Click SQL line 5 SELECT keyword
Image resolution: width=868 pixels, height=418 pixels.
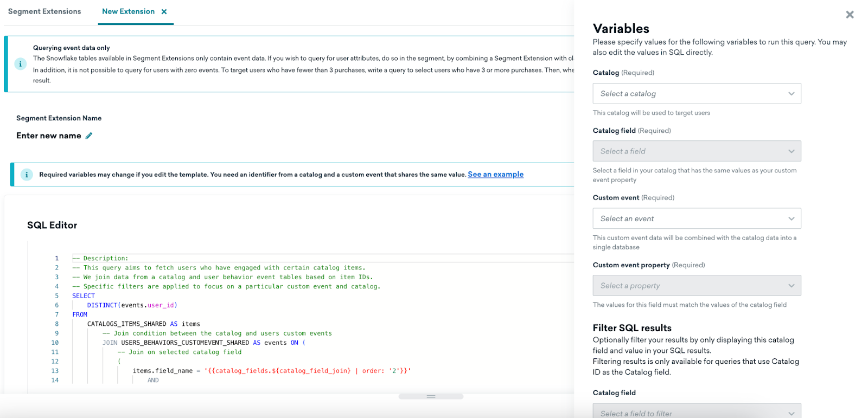(84, 296)
